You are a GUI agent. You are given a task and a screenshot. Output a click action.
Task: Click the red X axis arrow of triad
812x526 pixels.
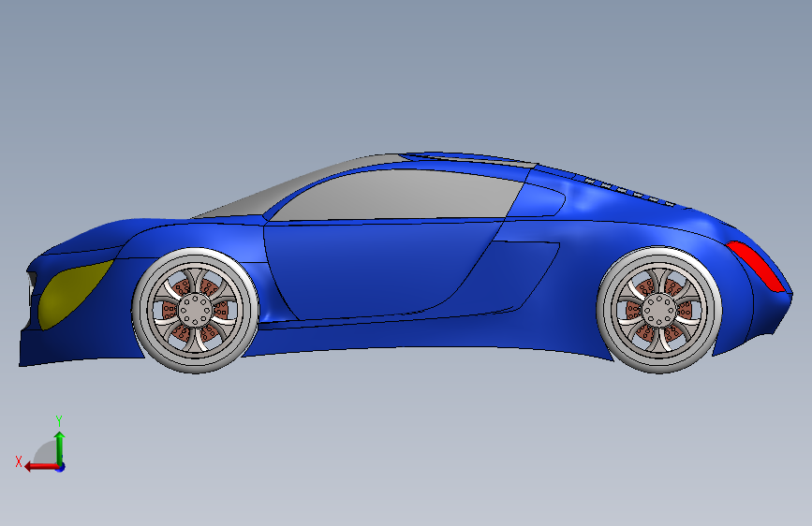pyautogui.click(x=41, y=467)
